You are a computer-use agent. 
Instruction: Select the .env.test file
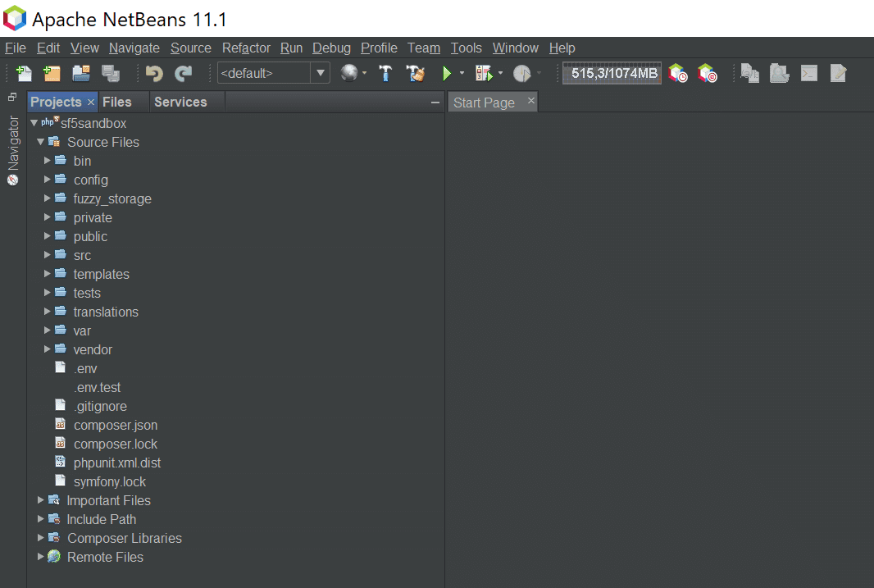pyautogui.click(x=97, y=387)
